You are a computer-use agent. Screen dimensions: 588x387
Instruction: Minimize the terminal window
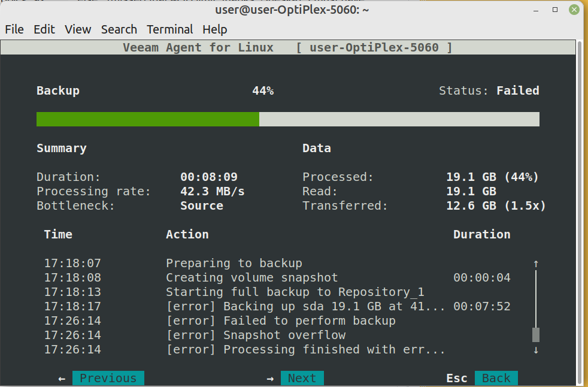click(537, 10)
